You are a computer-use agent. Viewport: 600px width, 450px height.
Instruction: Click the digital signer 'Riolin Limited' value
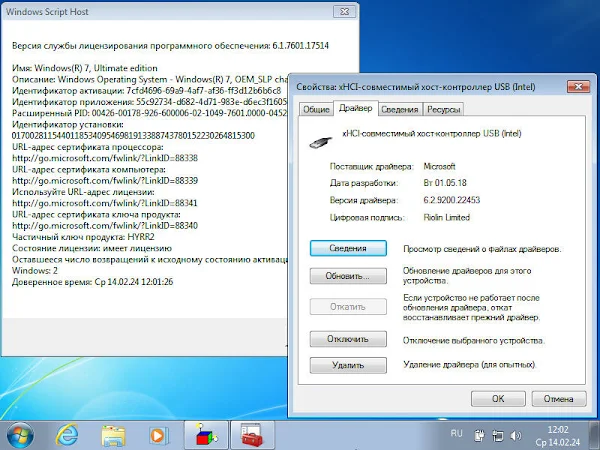[x=447, y=217]
